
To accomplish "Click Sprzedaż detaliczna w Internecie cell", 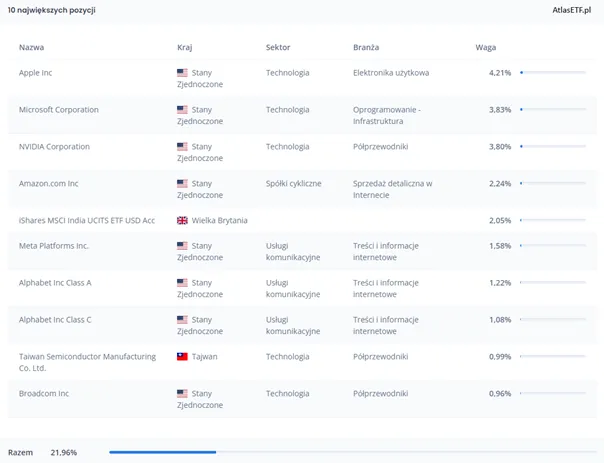I will coord(393,189).
